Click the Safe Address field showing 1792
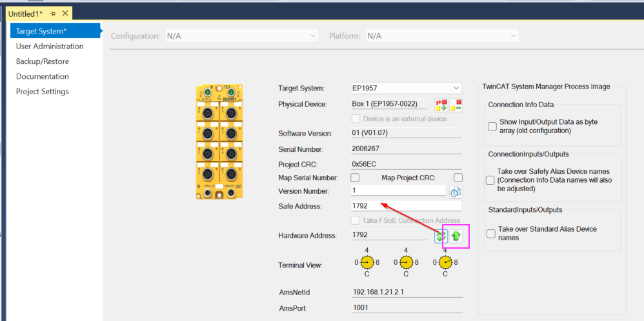 tap(406, 206)
